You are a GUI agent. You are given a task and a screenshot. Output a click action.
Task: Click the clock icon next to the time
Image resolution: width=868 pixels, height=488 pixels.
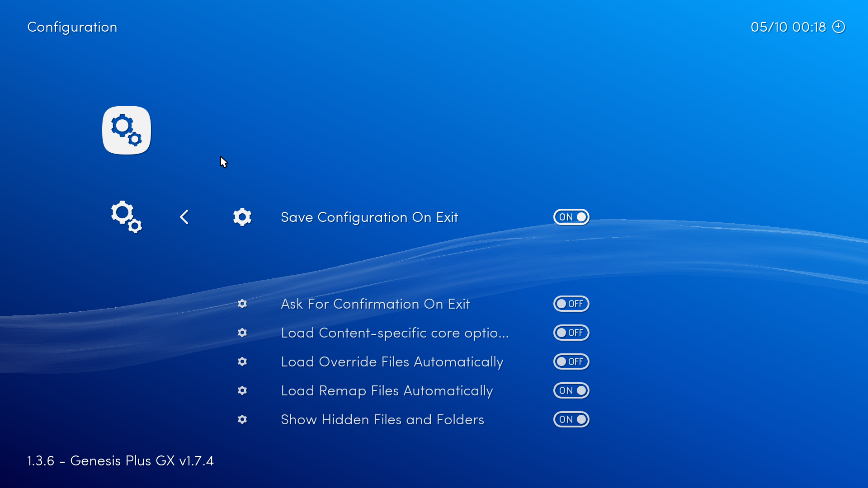[x=839, y=27]
